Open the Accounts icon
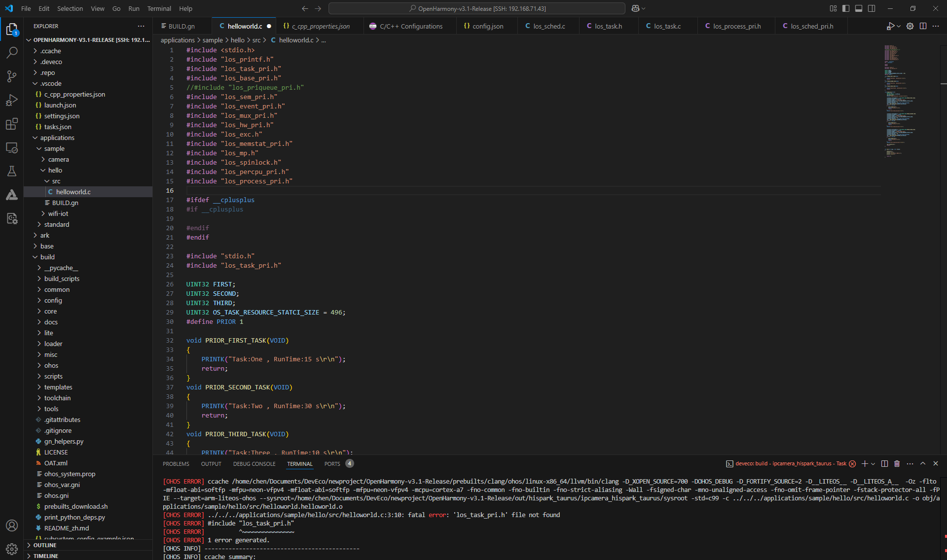This screenshot has height=560, width=947. click(12, 525)
